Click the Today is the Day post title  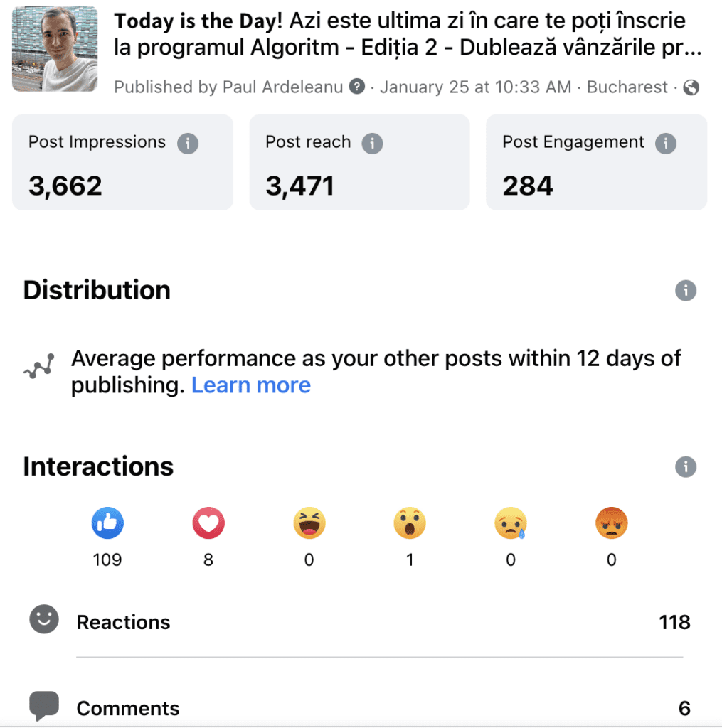click(408, 34)
